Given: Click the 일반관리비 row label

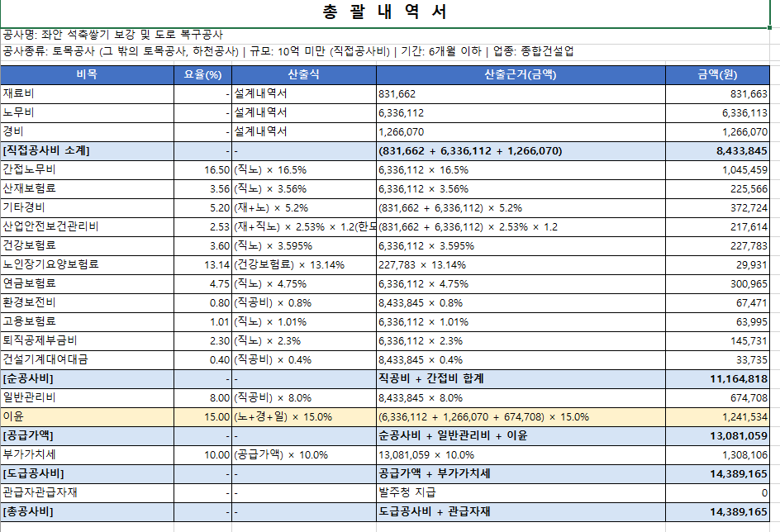Looking at the screenshot, I should [x=87, y=397].
